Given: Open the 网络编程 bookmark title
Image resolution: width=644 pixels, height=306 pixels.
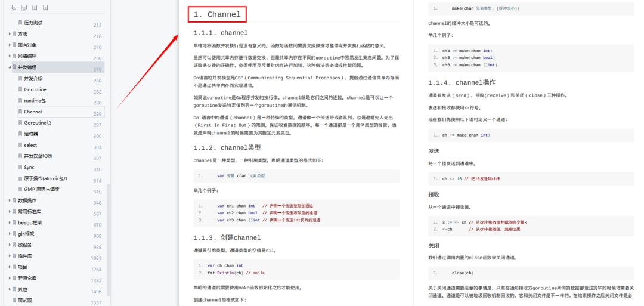Looking at the screenshot, I should (x=27, y=56).
